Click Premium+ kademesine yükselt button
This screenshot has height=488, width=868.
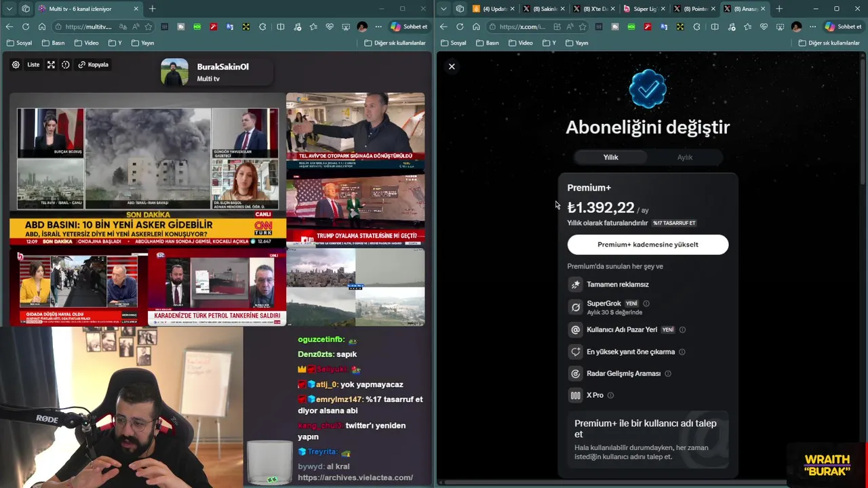point(648,245)
